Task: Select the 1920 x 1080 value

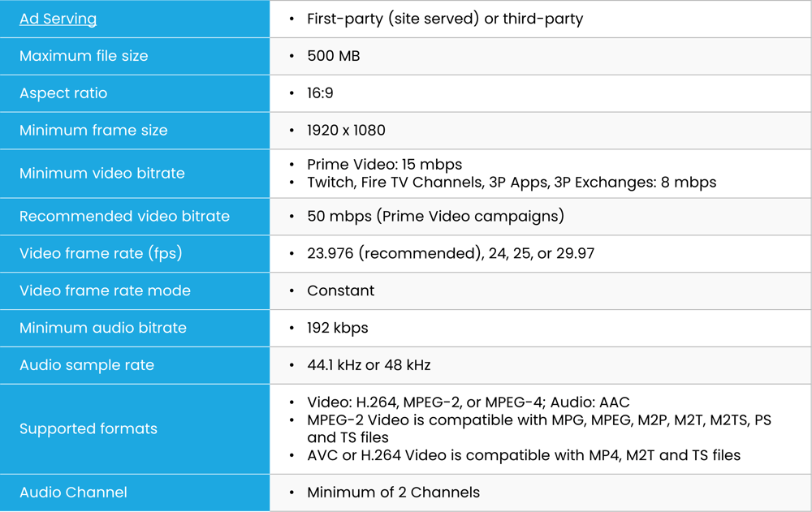Action: coord(346,131)
